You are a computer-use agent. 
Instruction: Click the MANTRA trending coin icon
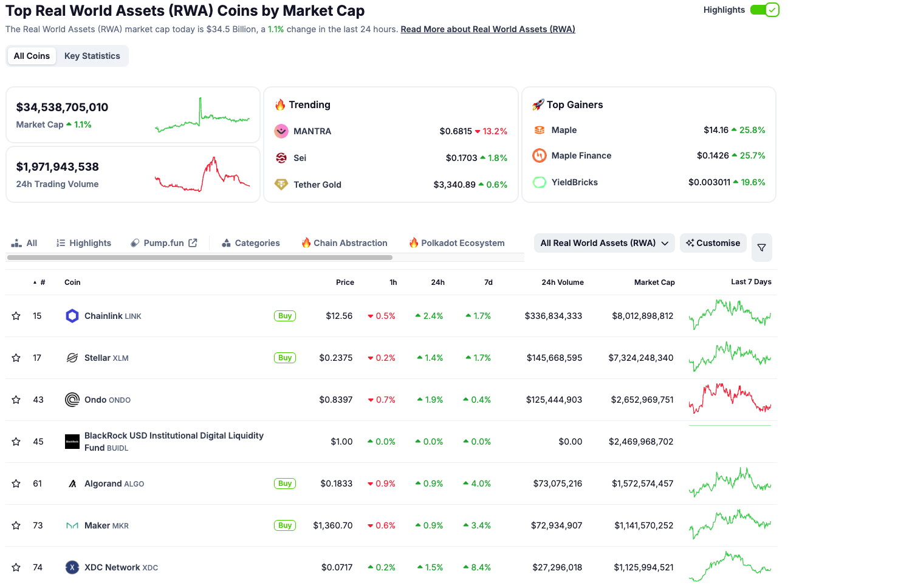[281, 131]
